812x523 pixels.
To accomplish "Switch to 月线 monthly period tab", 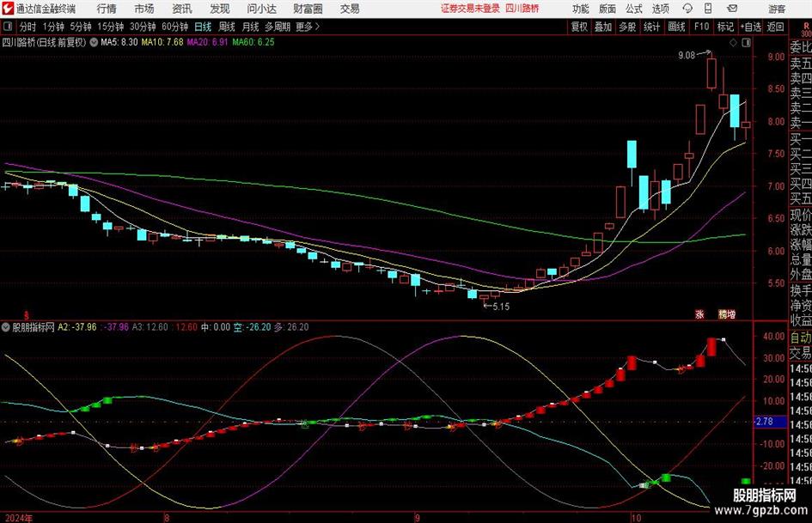I will click(251, 27).
